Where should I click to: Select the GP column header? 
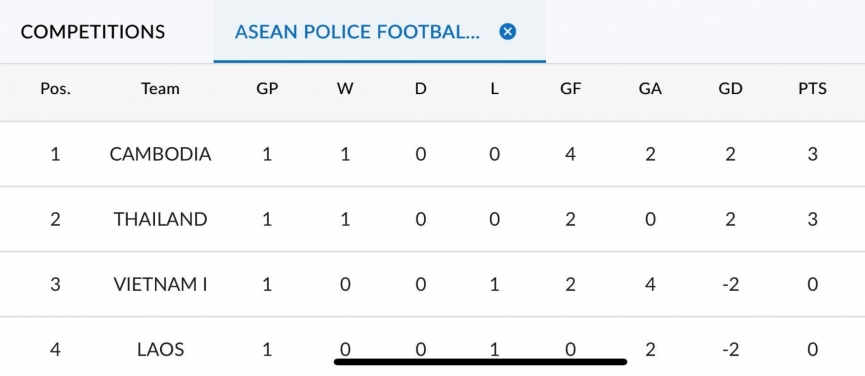[x=267, y=88]
